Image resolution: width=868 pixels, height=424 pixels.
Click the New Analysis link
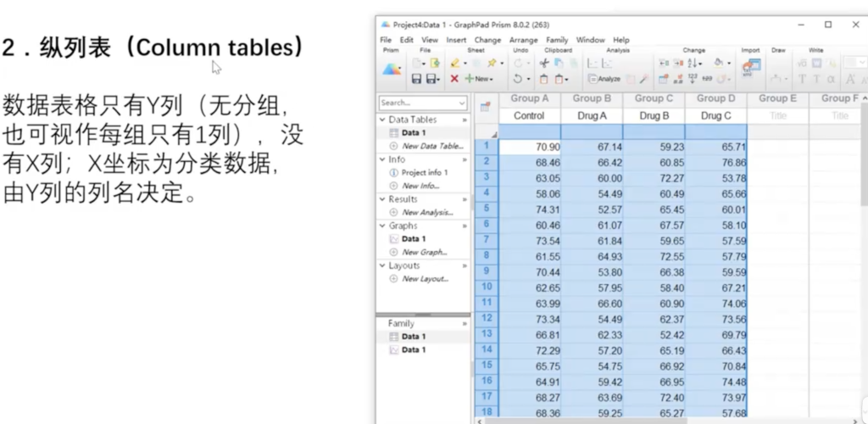[426, 212]
